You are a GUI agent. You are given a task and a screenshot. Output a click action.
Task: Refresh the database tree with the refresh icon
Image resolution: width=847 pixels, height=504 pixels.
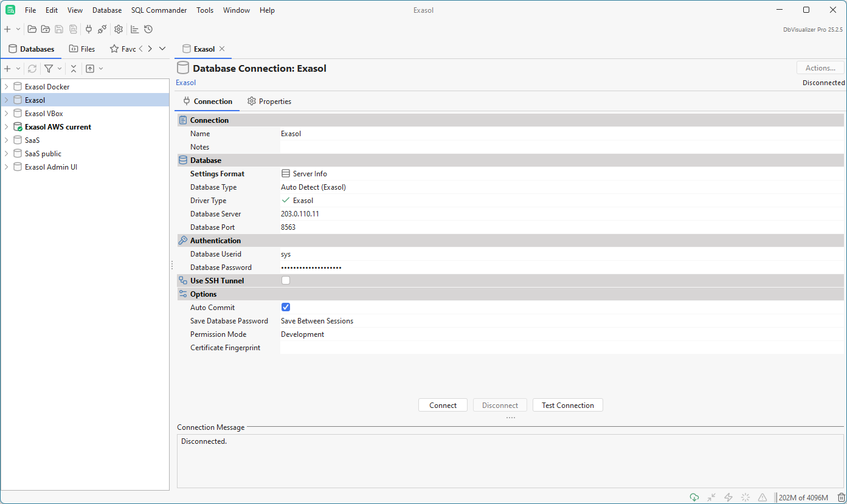point(32,68)
